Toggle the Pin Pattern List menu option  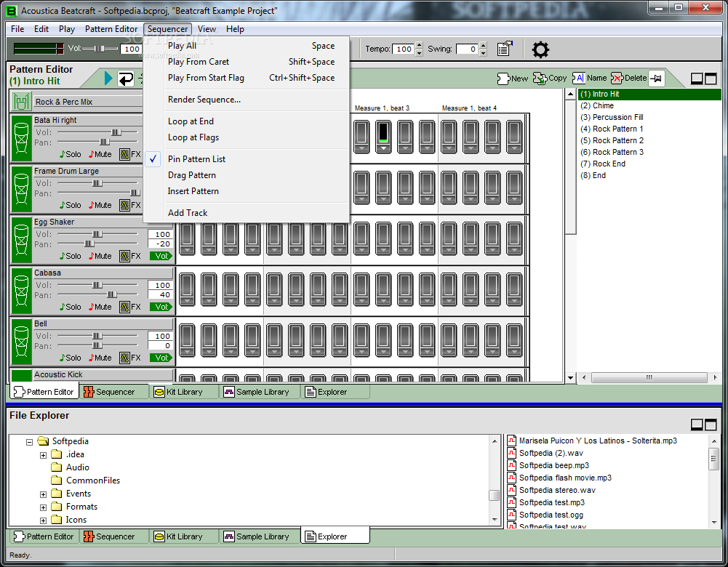(247, 158)
